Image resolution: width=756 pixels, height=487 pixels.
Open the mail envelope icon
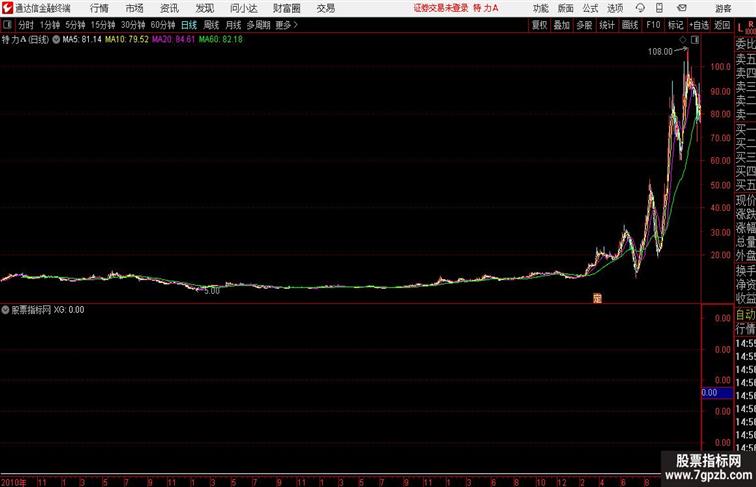pyautogui.click(x=682, y=8)
